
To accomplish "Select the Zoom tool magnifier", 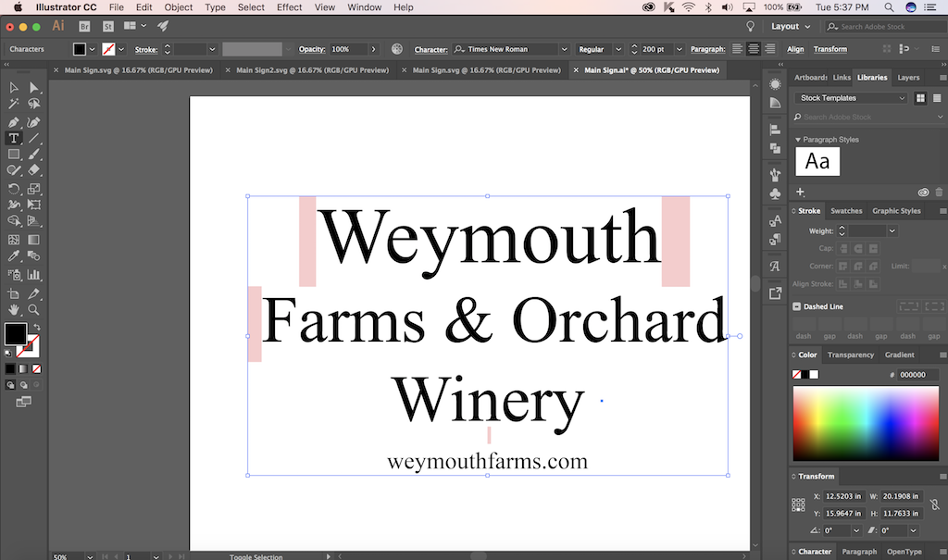I will (x=34, y=310).
